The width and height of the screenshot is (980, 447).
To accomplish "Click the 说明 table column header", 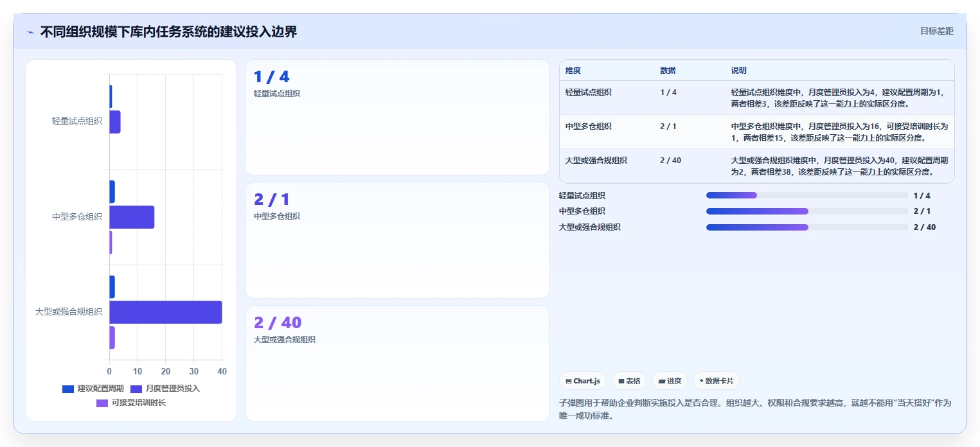I will pos(739,71).
